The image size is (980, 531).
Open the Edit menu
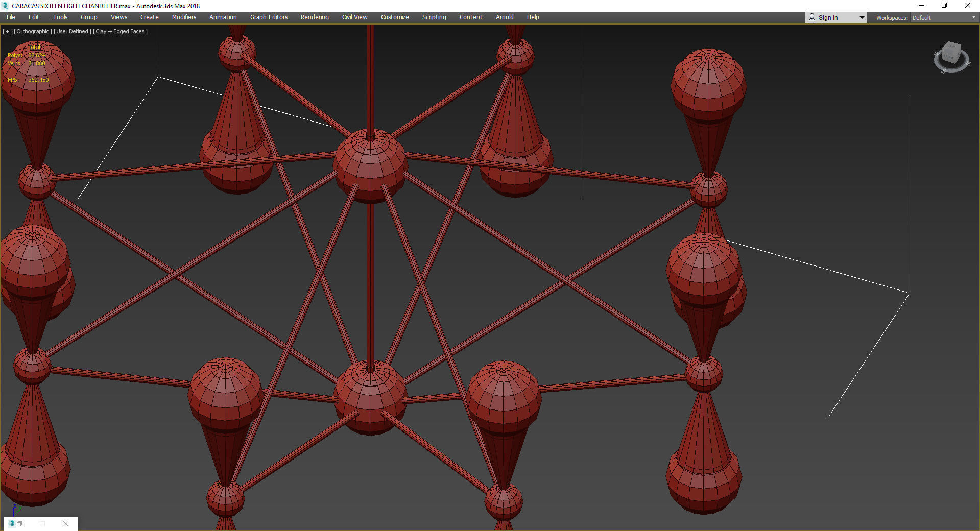click(x=34, y=17)
